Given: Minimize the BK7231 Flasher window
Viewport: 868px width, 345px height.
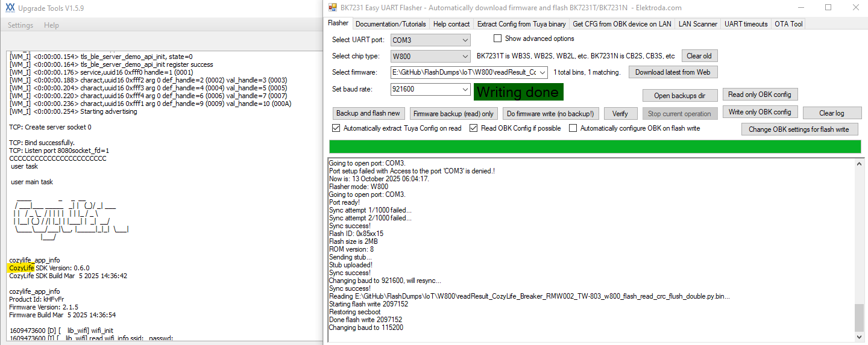Looking at the screenshot, I should click(800, 8).
